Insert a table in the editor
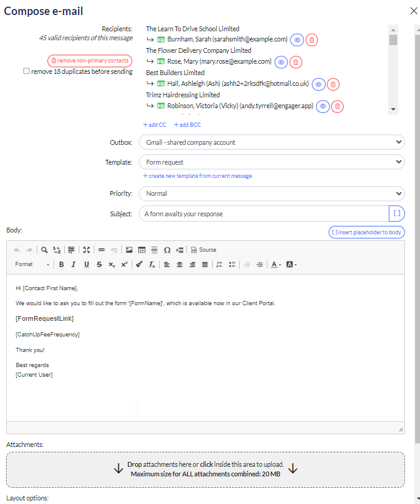 [142, 250]
